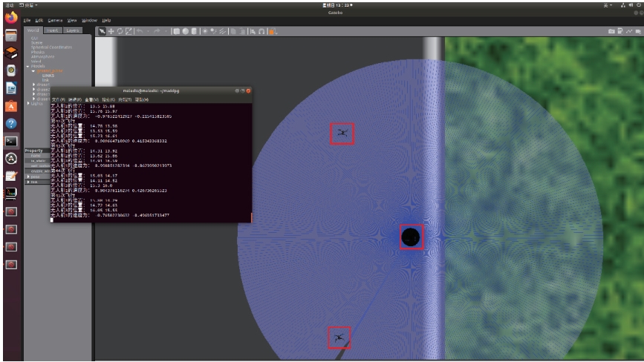Activate the translate mode tool

(x=111, y=31)
